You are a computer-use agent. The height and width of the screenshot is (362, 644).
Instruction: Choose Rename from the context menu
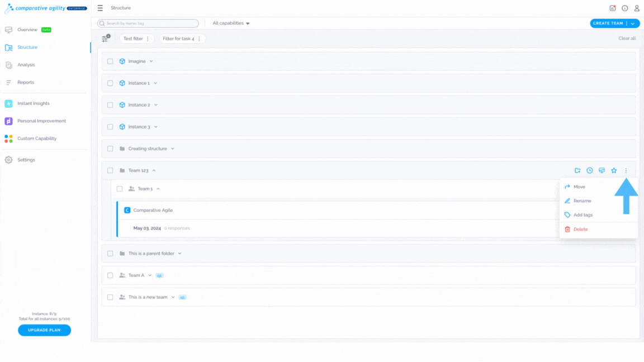[x=583, y=201]
